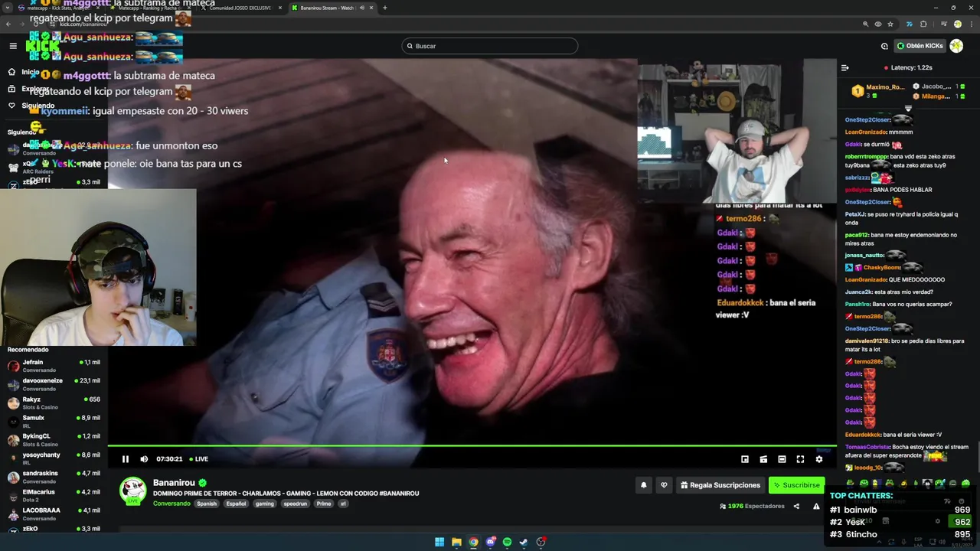Click Obtén KICKs button

(x=920, y=46)
